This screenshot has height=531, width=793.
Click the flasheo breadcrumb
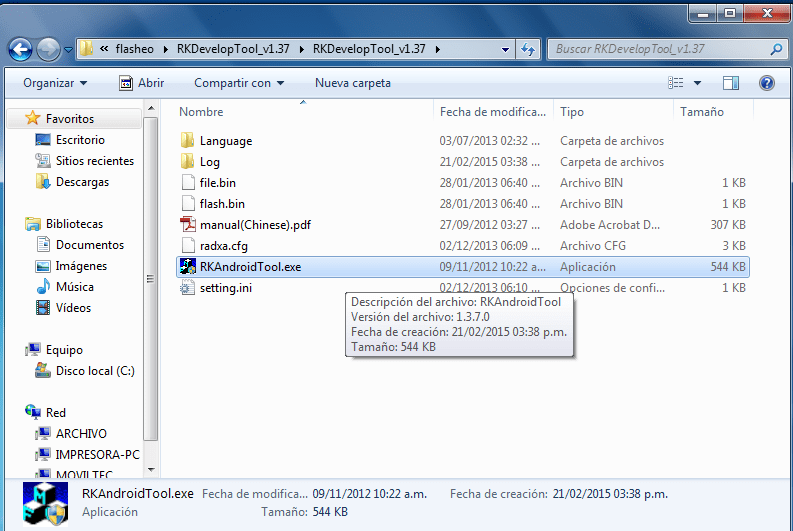(135, 49)
